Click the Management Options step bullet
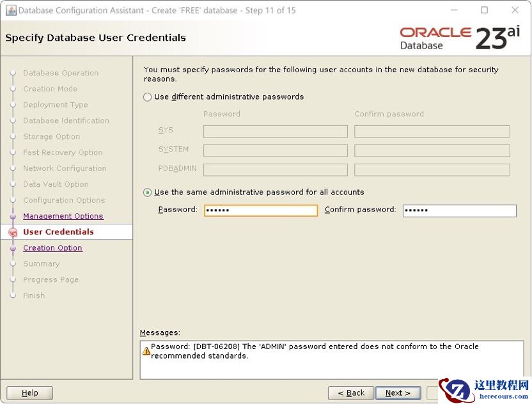Screen dimensions: 532x404 [x=13, y=217]
